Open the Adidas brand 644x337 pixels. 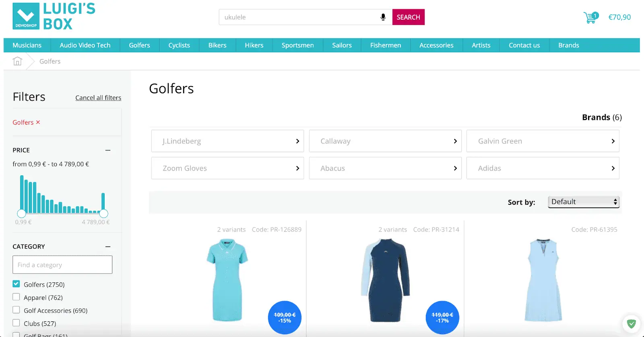point(543,168)
